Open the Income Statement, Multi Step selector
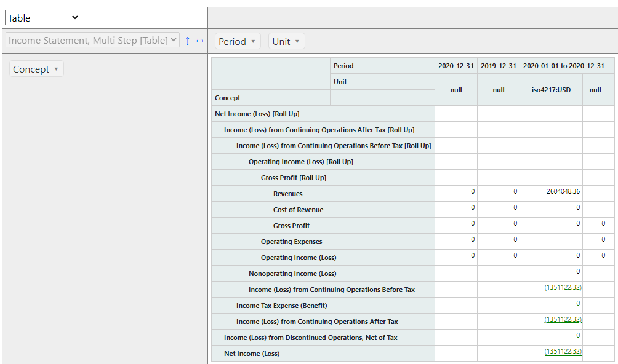 92,41
